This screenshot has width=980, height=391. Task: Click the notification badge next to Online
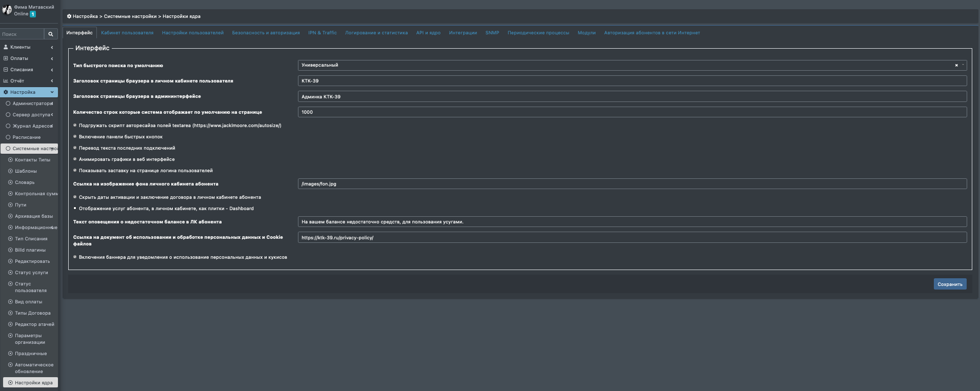click(x=33, y=14)
